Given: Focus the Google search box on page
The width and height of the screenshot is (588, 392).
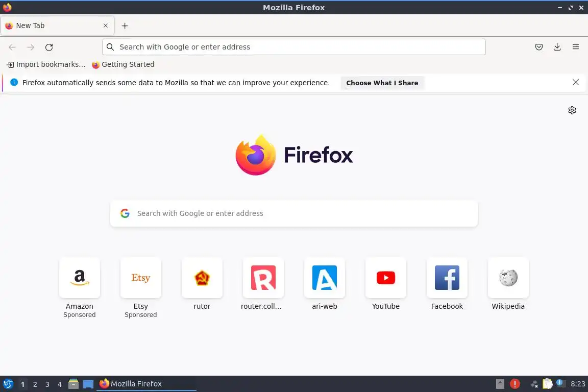Looking at the screenshot, I should tap(294, 213).
